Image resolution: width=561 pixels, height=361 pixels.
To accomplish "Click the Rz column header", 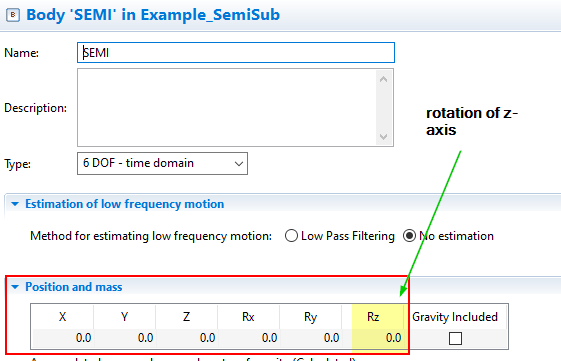I will click(373, 317).
